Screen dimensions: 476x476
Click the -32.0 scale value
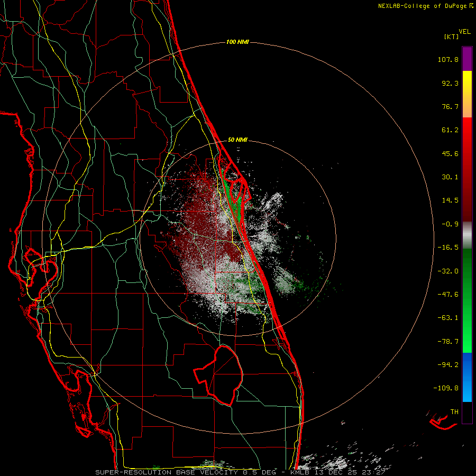point(448,271)
